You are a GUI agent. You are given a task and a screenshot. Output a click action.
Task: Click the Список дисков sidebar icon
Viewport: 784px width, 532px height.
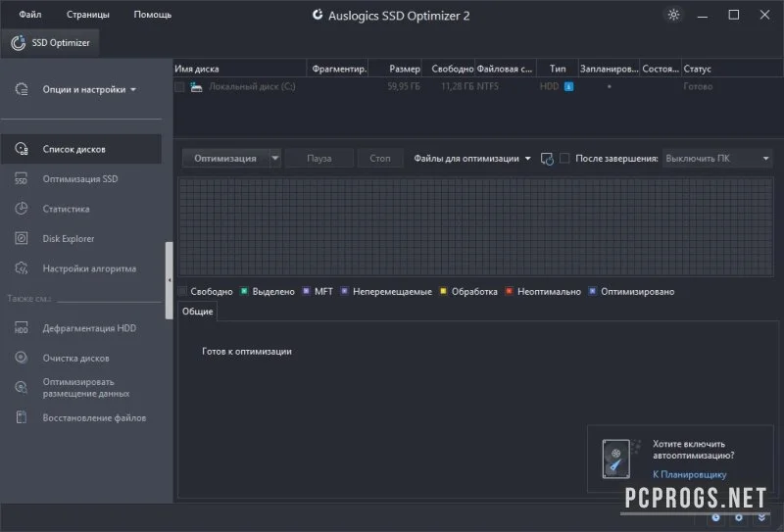[22, 149]
